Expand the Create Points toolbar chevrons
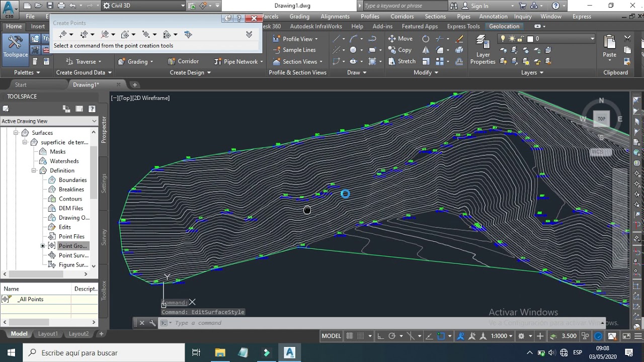 coord(249,34)
